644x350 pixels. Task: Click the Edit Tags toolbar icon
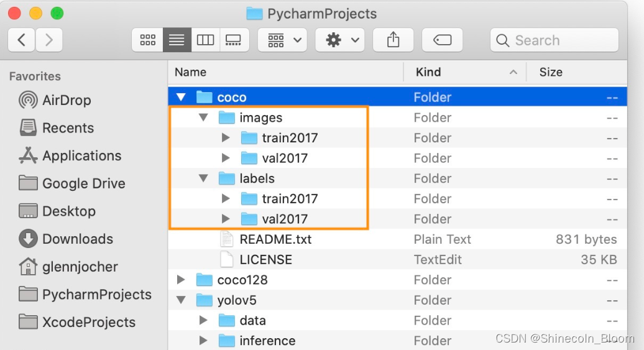[x=442, y=40]
